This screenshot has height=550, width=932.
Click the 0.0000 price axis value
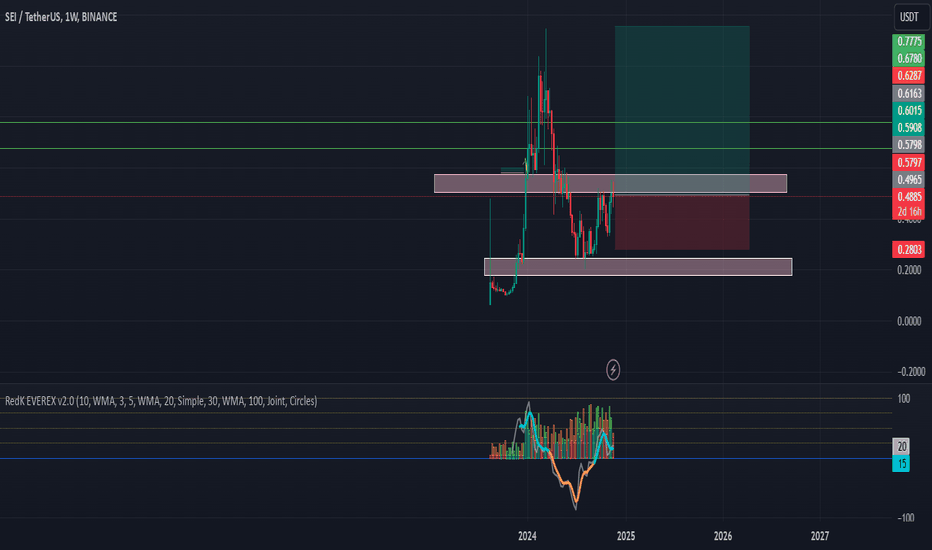coord(909,321)
